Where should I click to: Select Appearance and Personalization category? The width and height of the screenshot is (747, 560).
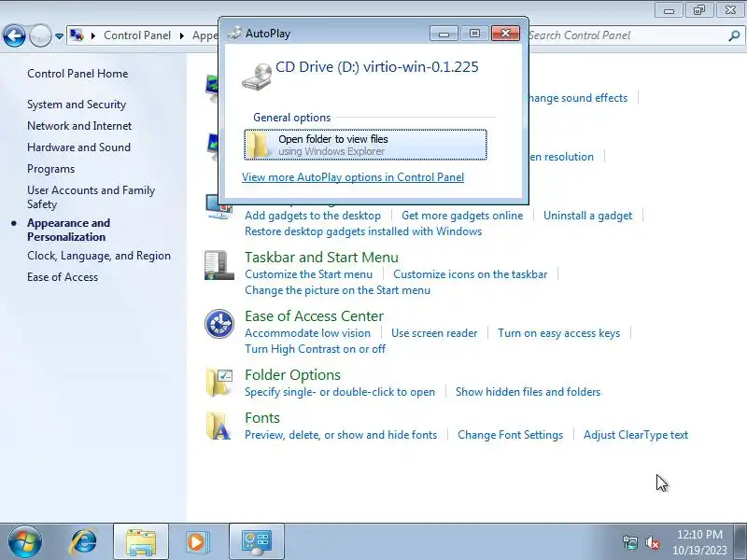pos(68,230)
